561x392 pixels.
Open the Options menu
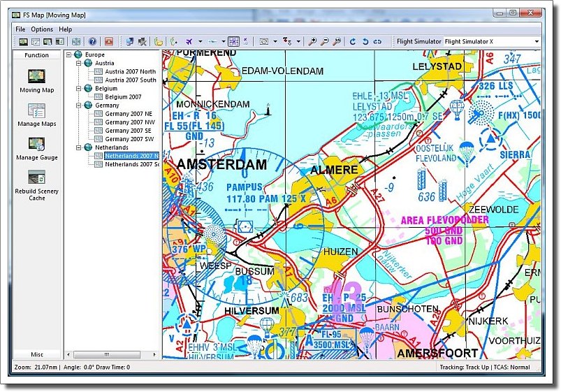(42, 29)
